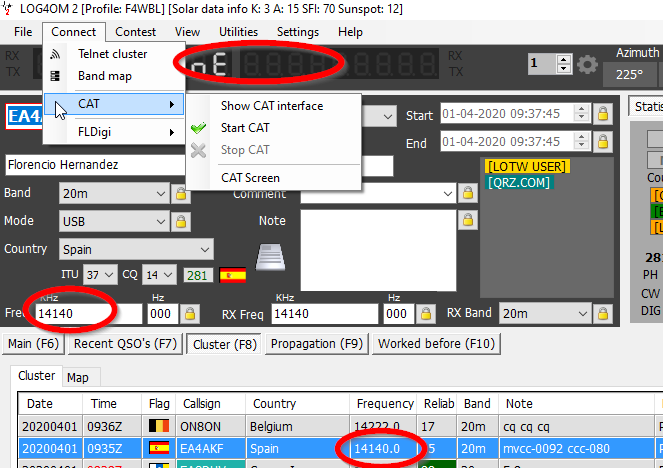The height and width of the screenshot is (468, 663).
Task: Click the LOG4OM application icon in title bar
Action: [x=7, y=8]
